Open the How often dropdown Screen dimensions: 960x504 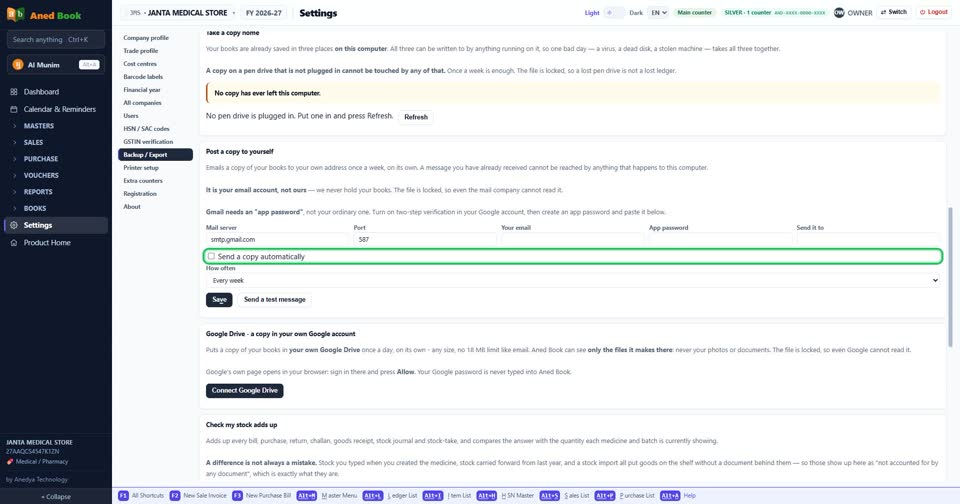pos(573,280)
